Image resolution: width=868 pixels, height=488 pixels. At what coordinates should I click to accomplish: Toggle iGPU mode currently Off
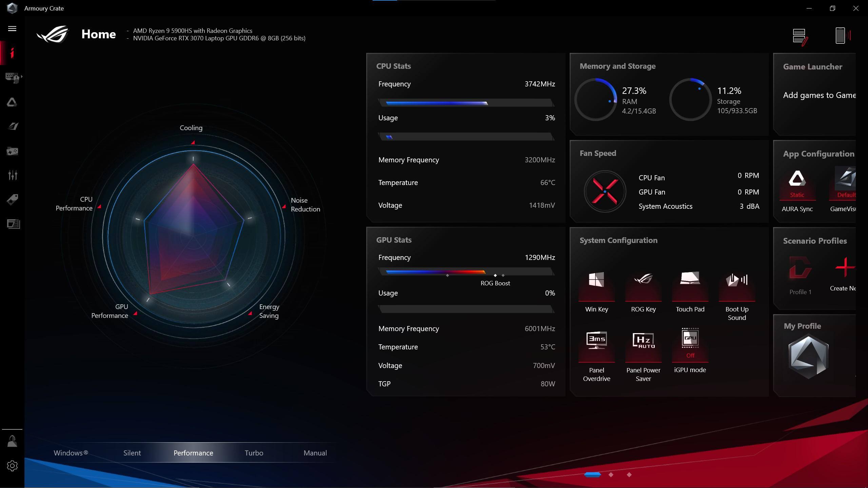(690, 344)
